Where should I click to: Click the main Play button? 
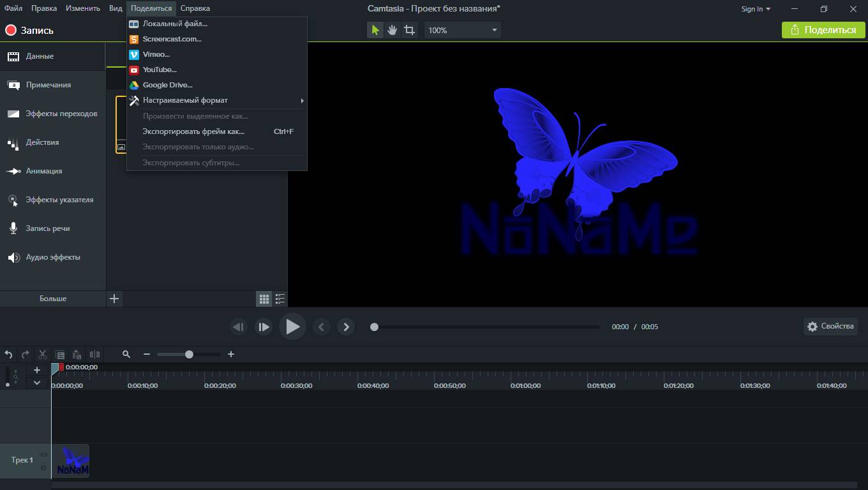tap(292, 327)
